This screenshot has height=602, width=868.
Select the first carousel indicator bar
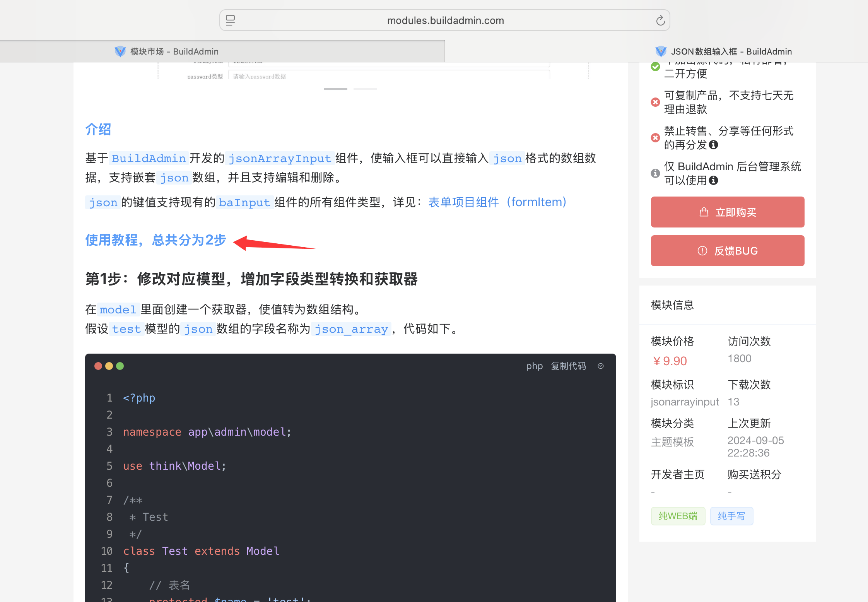(x=335, y=89)
